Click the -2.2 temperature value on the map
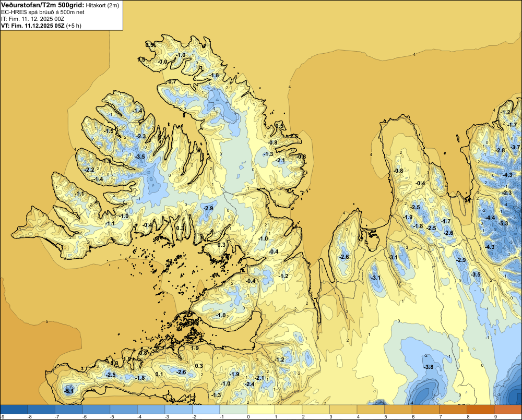The image size is (522, 420). 89,170
